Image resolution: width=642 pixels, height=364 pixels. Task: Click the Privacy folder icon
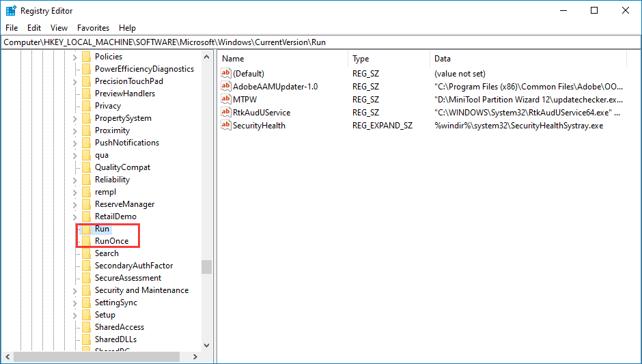[x=86, y=106]
